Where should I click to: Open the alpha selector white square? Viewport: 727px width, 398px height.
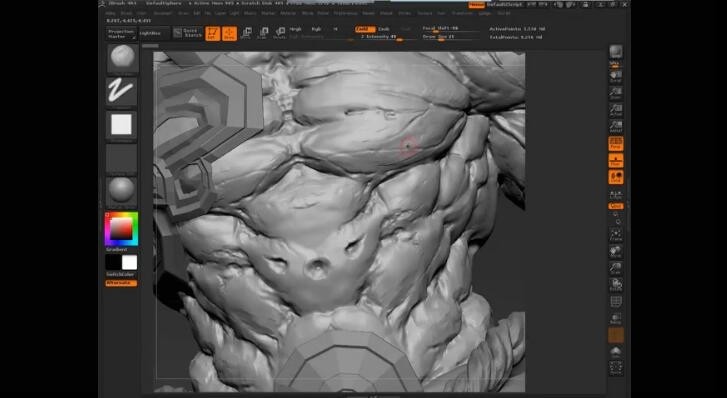121,124
